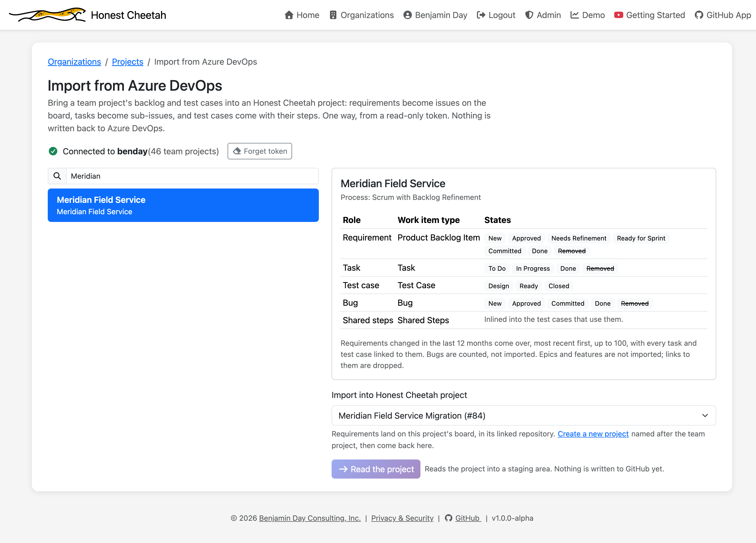Open the Honest Cheetah project dropdown
The width and height of the screenshot is (756, 543).
(x=524, y=415)
